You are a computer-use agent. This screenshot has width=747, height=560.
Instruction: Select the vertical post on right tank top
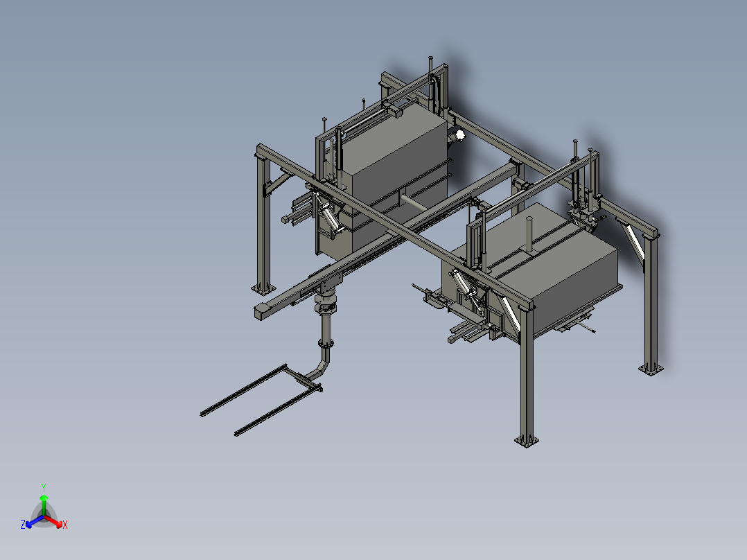pyautogui.click(x=529, y=235)
